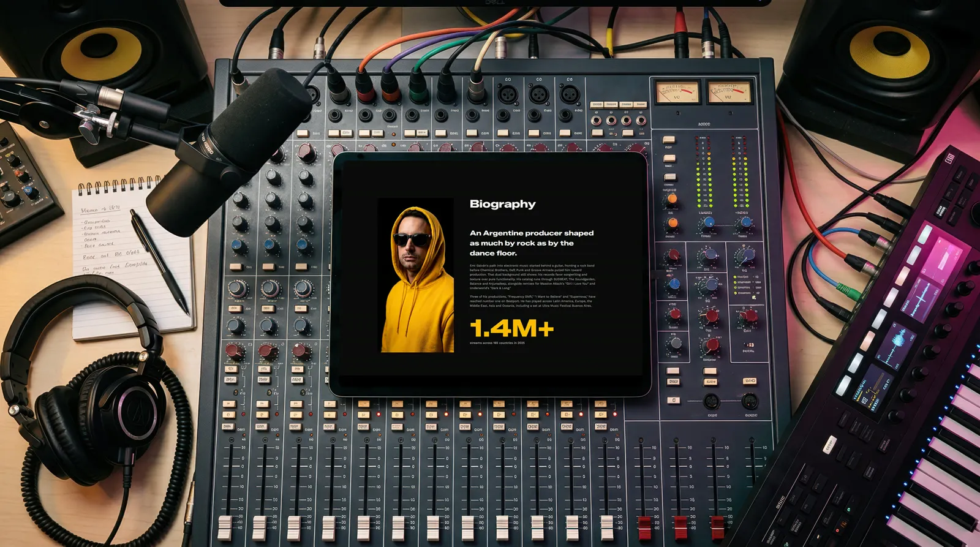Click the 'streams across 165 countries' caption

497,343
